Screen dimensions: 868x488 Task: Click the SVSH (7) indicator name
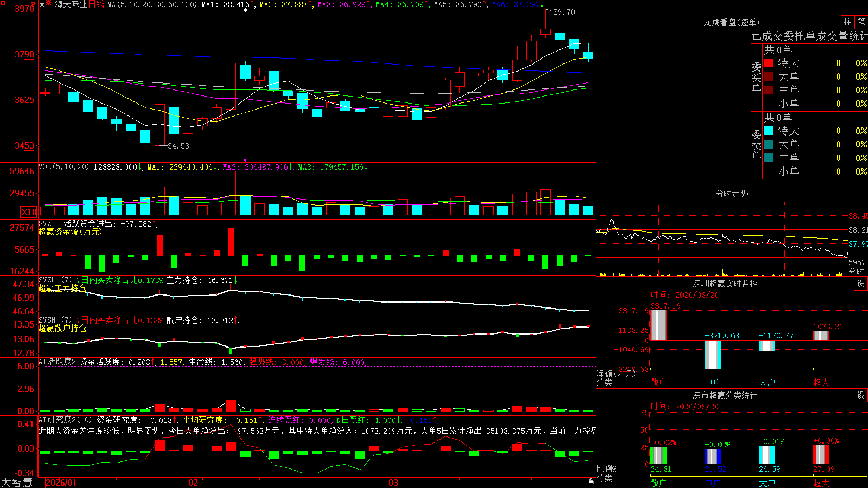click(x=55, y=320)
